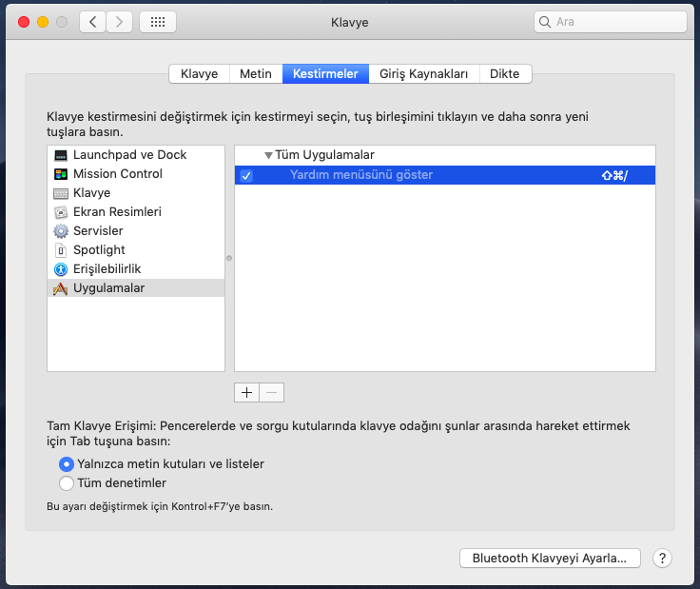This screenshot has width=700, height=589.
Task: Click the Klavye keyboard icon in sidebar
Action: (61, 193)
